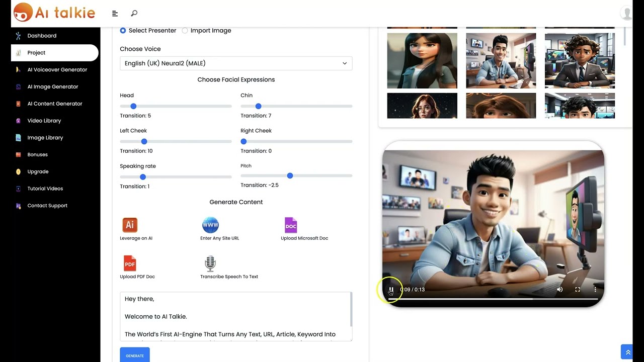
Task: Open Image Library from the sidebar
Action: 45,138
